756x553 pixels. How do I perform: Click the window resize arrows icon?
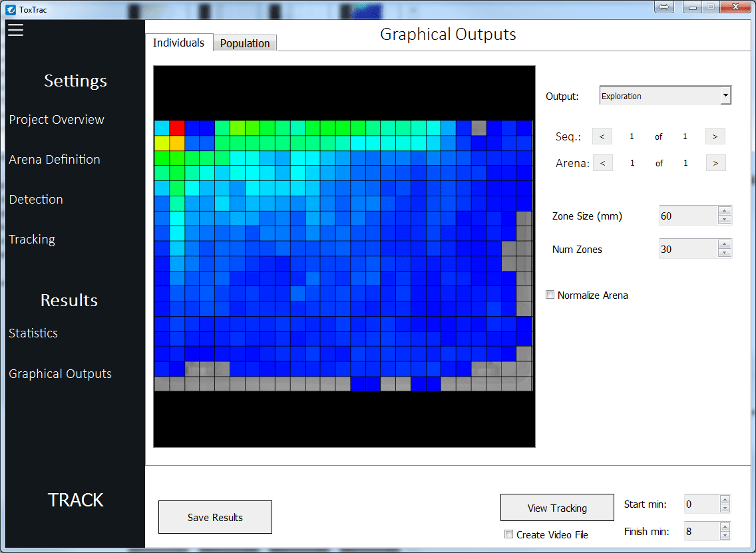coord(663,7)
